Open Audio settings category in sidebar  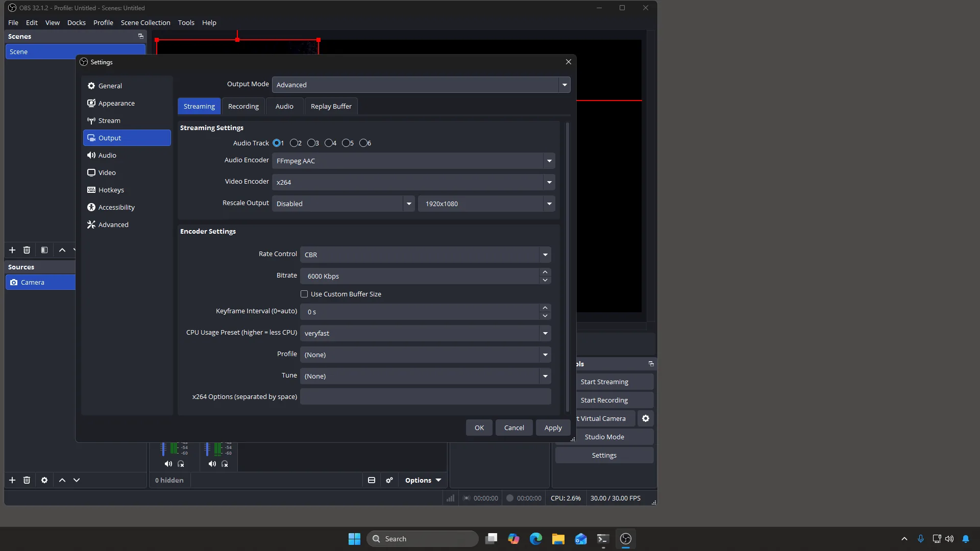(127, 155)
